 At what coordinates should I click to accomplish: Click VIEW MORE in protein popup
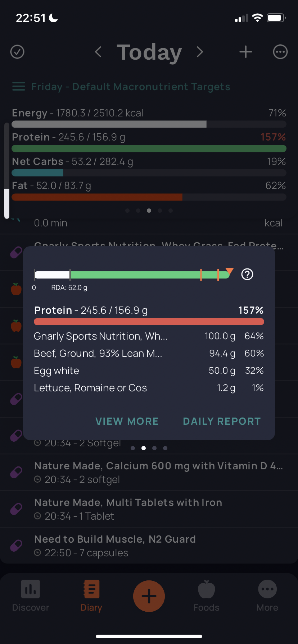(127, 421)
